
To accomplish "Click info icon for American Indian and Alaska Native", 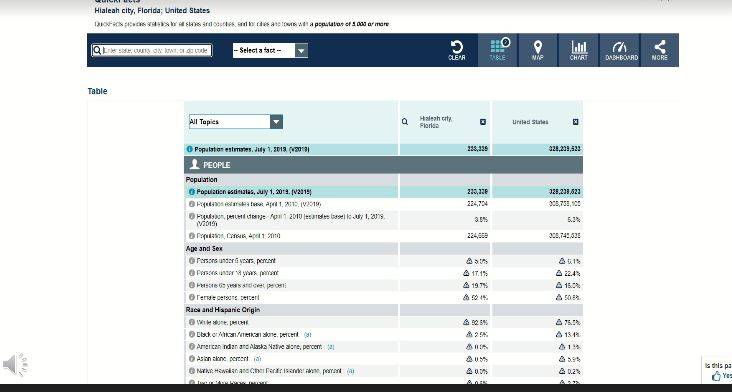I will [192, 347].
